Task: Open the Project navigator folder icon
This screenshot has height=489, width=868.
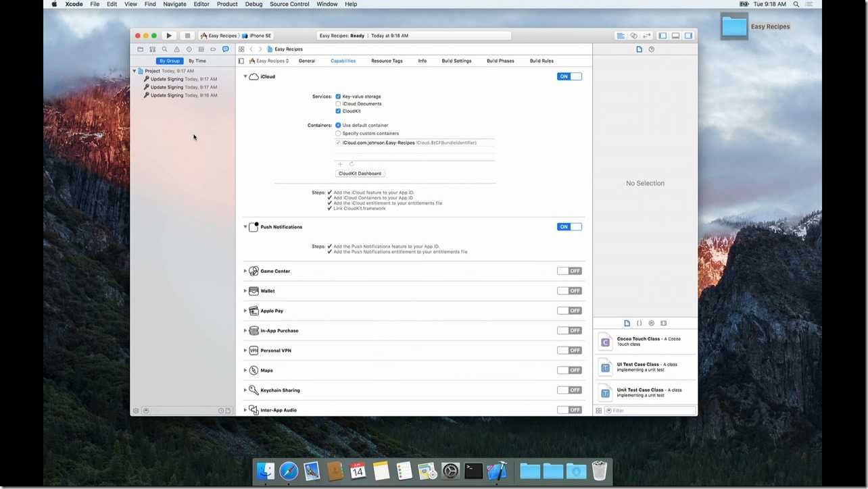Action: (x=141, y=49)
